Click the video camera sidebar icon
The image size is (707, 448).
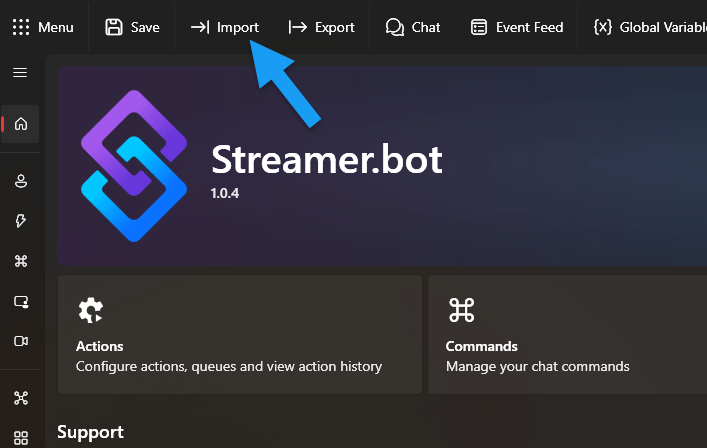tap(21, 341)
